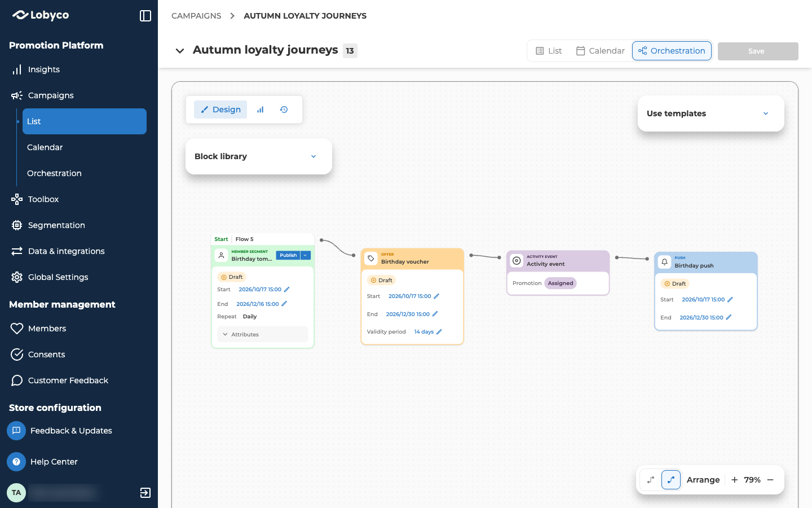Zoom out with the minus icon
812x508 pixels.
click(770, 480)
